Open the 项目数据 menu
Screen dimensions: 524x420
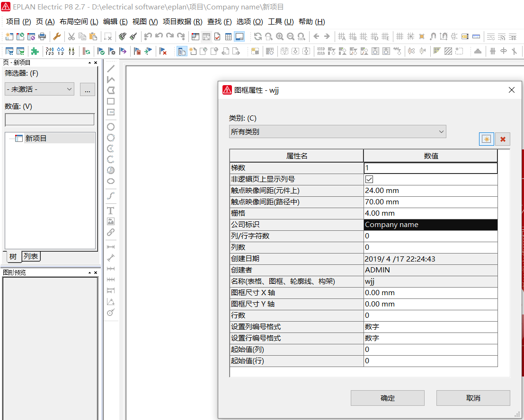tap(182, 22)
